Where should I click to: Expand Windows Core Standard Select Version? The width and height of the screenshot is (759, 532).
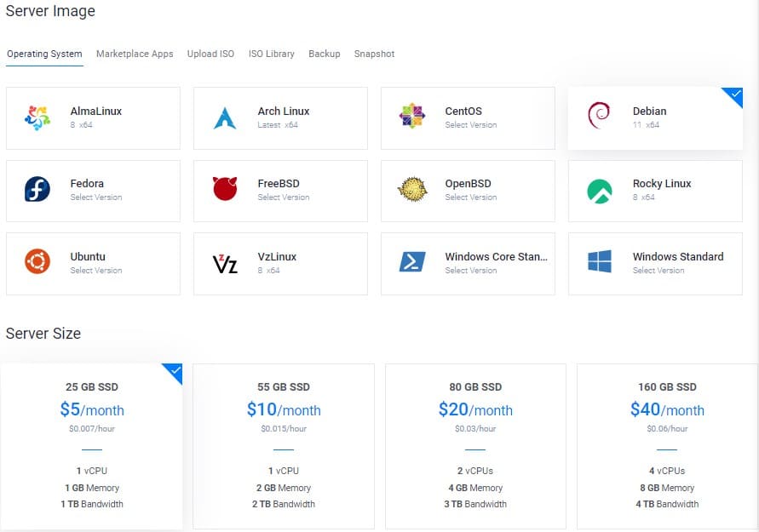click(471, 271)
